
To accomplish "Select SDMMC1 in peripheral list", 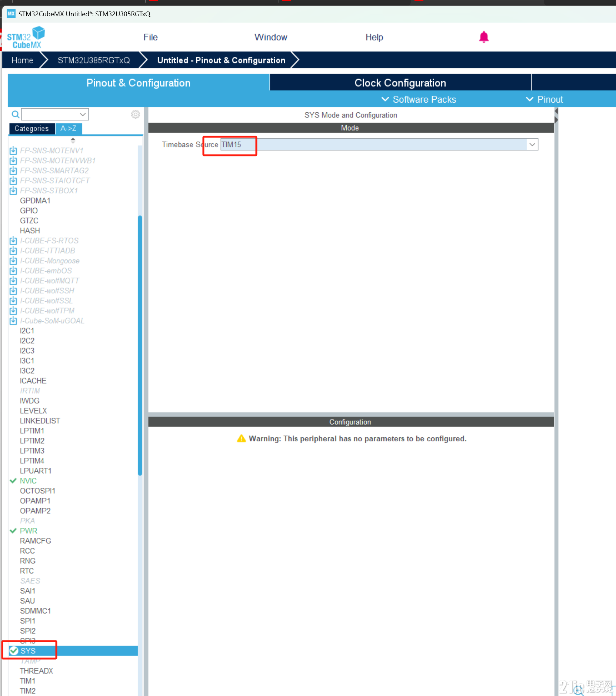I will (x=36, y=611).
